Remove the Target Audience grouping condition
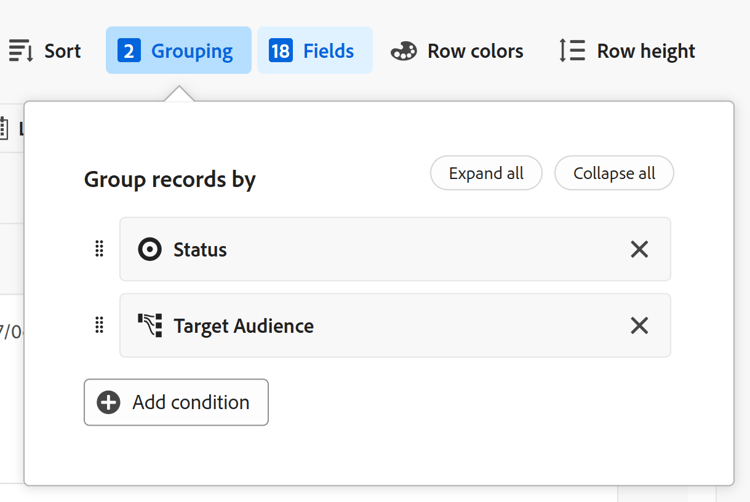Image resolution: width=750 pixels, height=502 pixels. [x=639, y=325]
